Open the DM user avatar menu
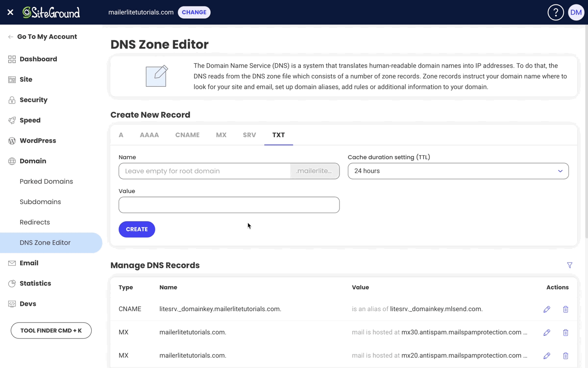Image resolution: width=588 pixels, height=368 pixels. click(576, 12)
